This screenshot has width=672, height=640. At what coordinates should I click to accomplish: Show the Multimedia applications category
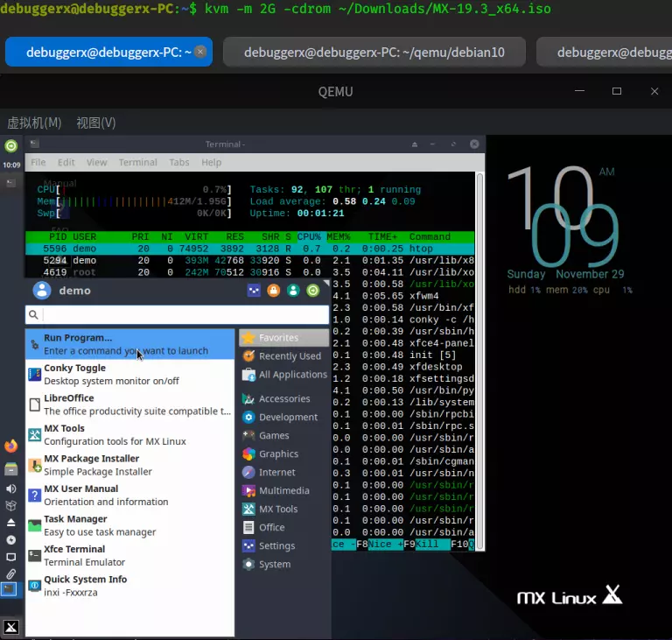coord(283,491)
